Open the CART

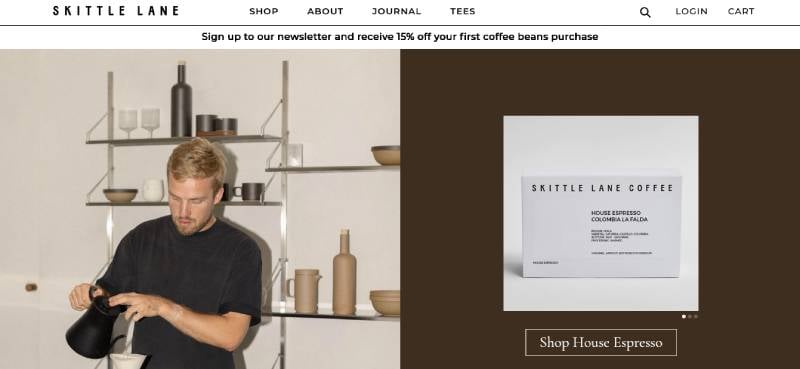(x=741, y=11)
